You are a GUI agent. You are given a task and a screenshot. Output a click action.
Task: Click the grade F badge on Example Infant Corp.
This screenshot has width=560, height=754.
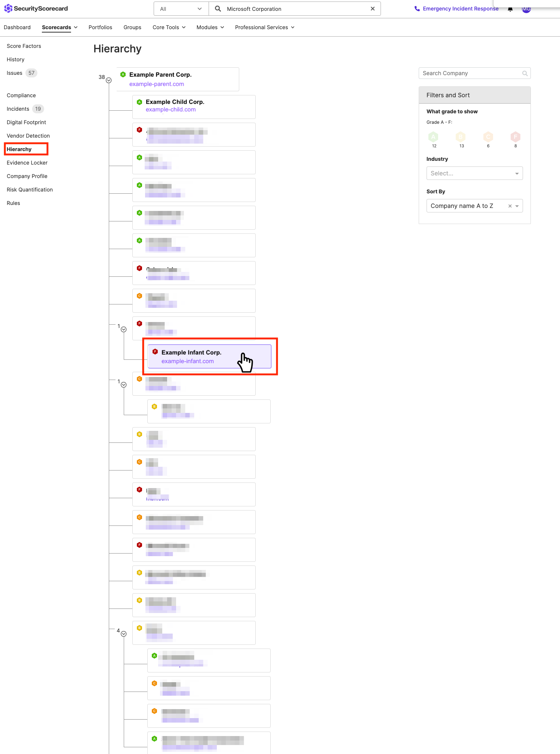point(155,352)
